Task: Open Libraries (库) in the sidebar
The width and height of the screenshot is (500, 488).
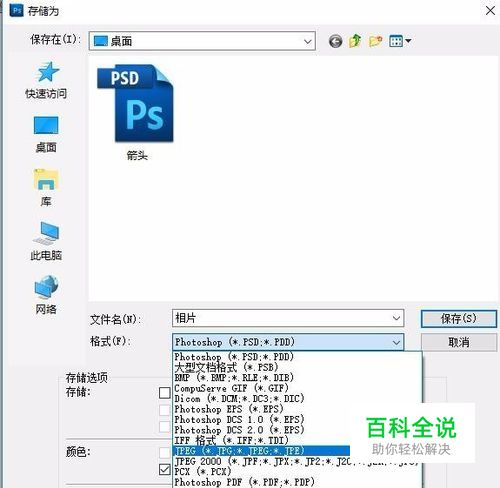Action: coord(46,188)
